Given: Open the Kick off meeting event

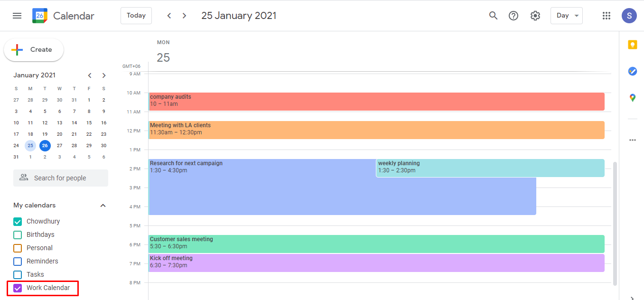Looking at the screenshot, I should [375, 262].
